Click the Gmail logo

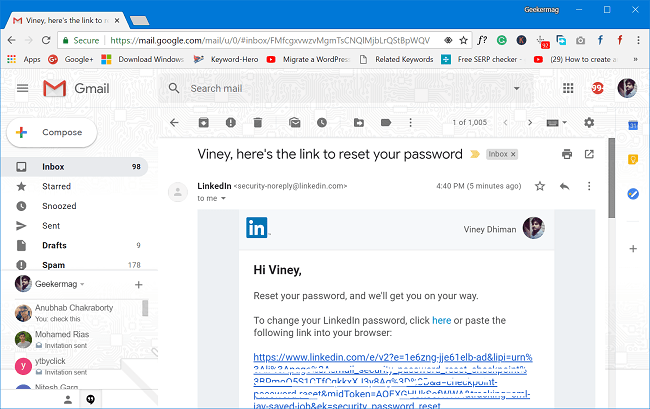(76, 88)
